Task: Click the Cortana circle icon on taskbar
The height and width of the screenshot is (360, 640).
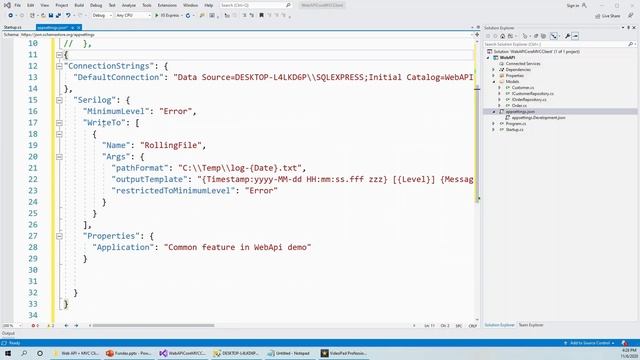Action: click(40, 353)
